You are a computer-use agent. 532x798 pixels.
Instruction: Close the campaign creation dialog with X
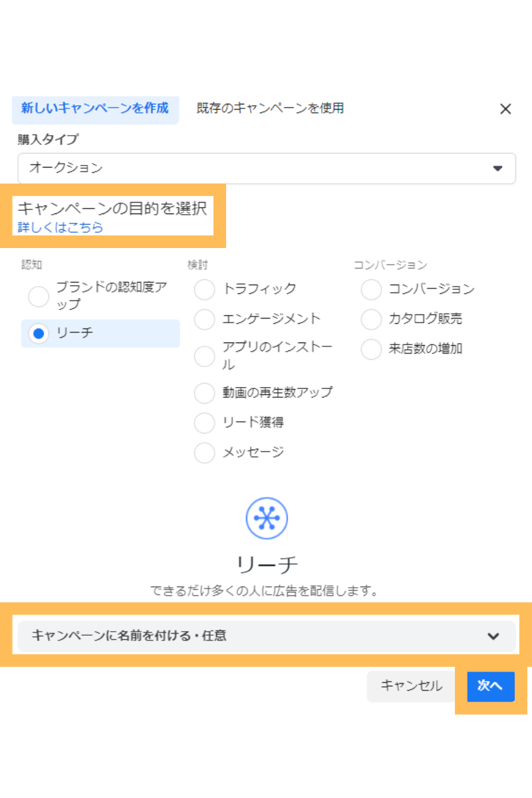[505, 109]
